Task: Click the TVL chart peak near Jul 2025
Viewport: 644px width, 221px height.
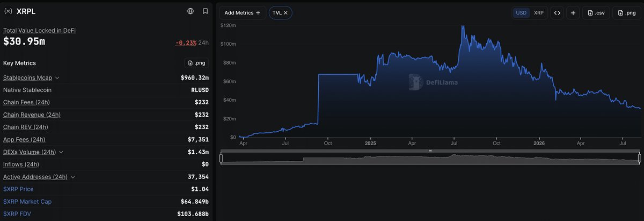Action: [x=463, y=26]
